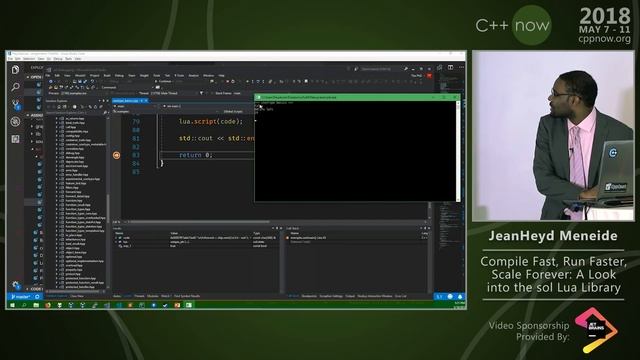
Task: Open the Manage gear in VS Code activity bar
Action: (x=16, y=284)
